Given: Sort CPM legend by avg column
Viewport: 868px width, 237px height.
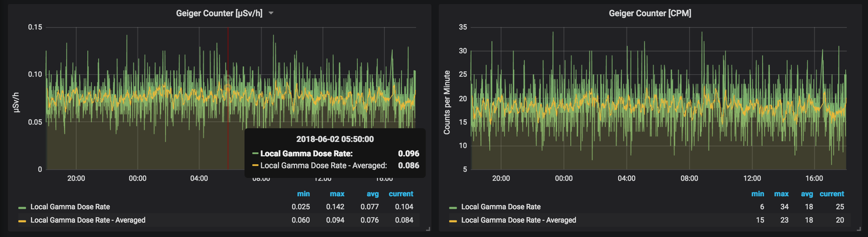Looking at the screenshot, I should (807, 194).
